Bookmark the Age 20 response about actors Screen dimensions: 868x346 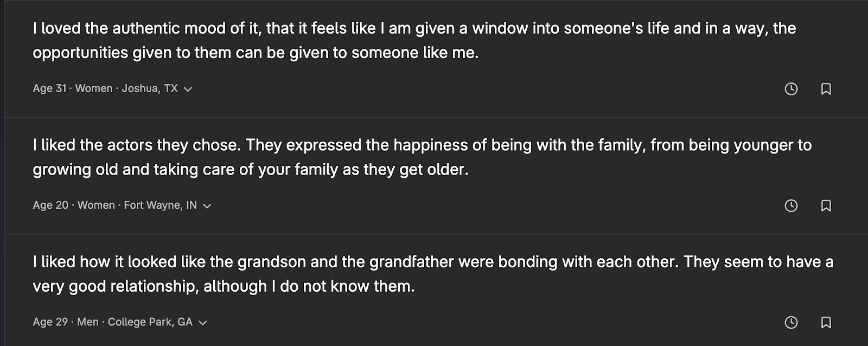coord(826,206)
